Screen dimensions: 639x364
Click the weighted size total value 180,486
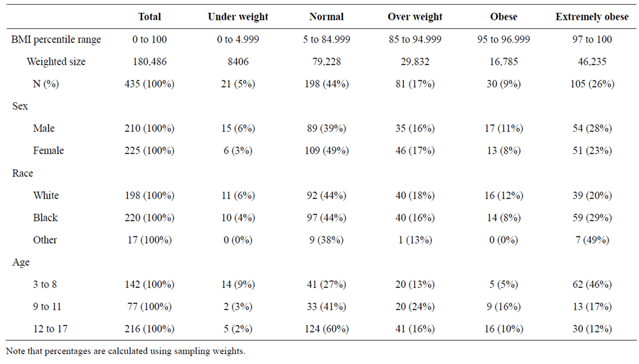[150, 61]
